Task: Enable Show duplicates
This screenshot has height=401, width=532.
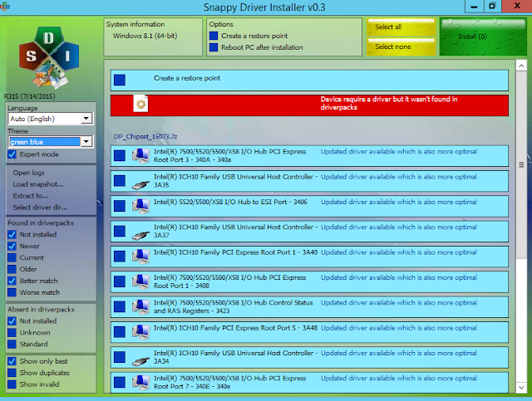Action: (x=12, y=373)
